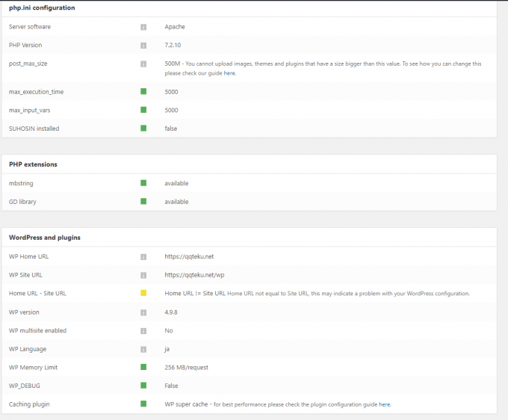Click the 'php.ini configuration' section heading
508x420 pixels.
tap(42, 7)
